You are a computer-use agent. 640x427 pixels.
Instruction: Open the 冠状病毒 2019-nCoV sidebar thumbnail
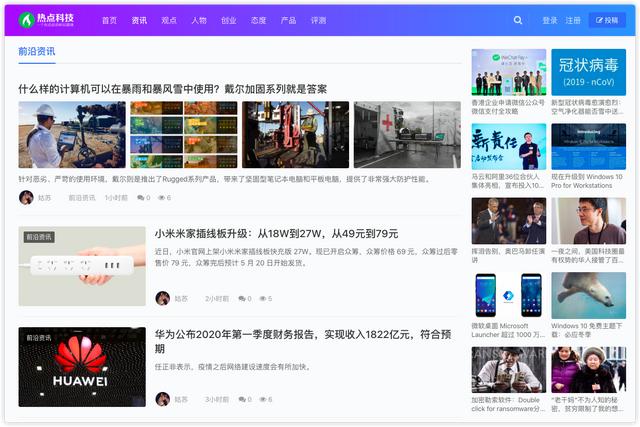589,72
